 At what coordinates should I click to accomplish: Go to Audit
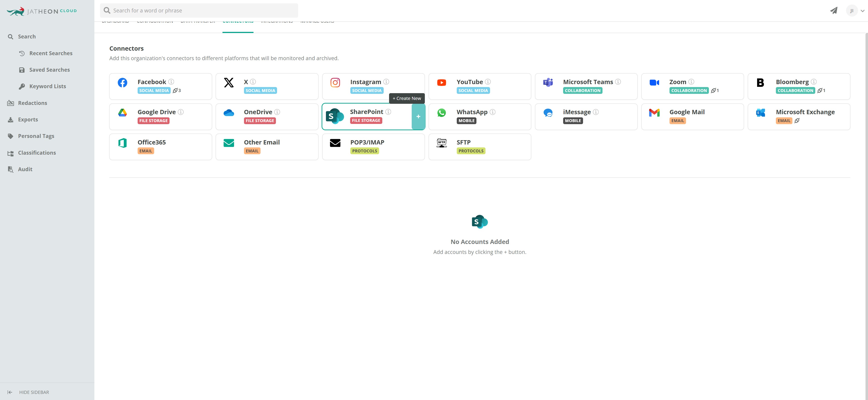coord(25,169)
